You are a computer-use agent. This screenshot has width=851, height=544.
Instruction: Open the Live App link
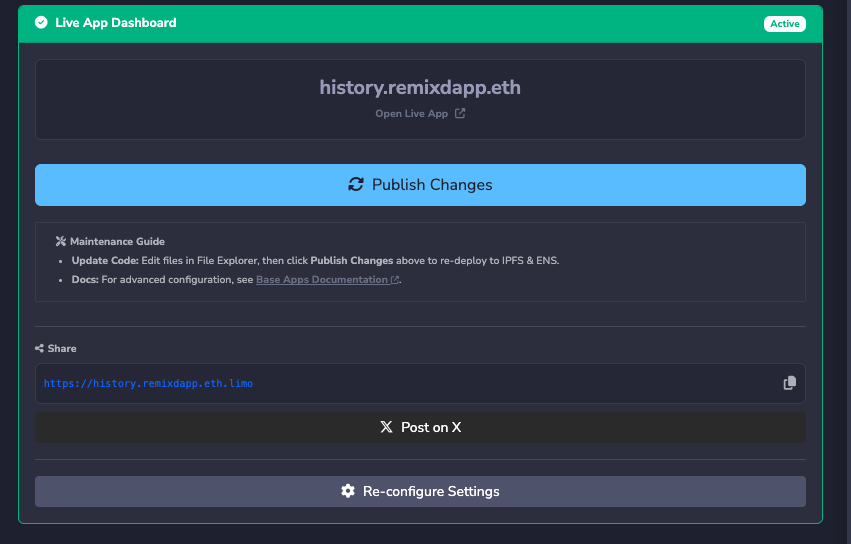tap(420, 113)
